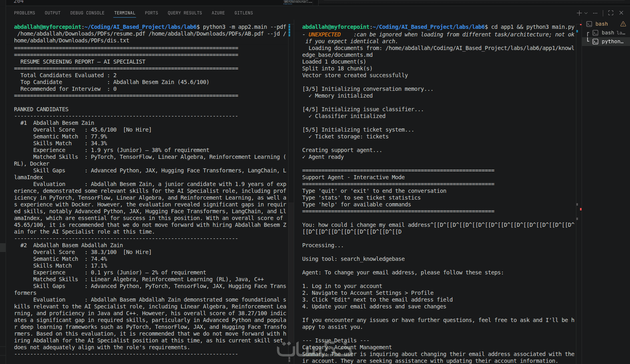Click the New Terminal plus icon

point(579,13)
